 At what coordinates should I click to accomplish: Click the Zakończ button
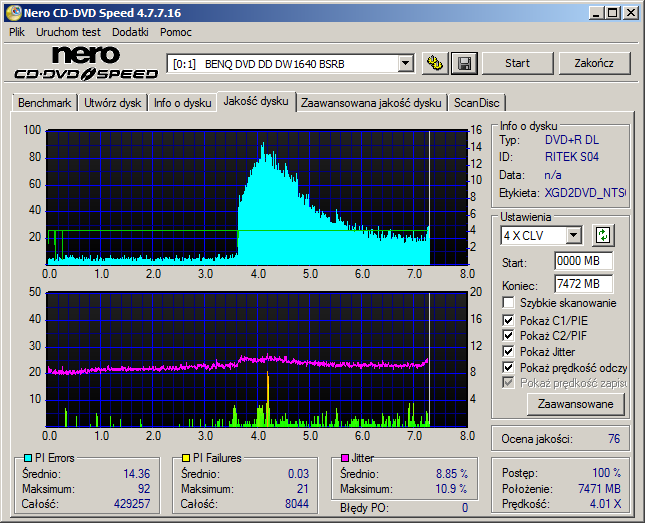coord(594,63)
